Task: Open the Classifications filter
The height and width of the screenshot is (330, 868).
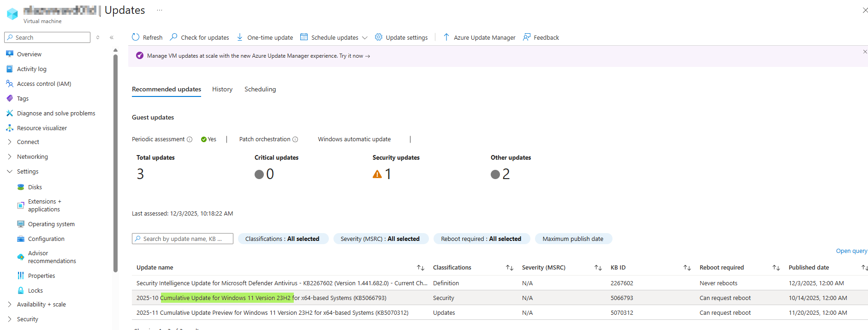Action: click(283, 239)
